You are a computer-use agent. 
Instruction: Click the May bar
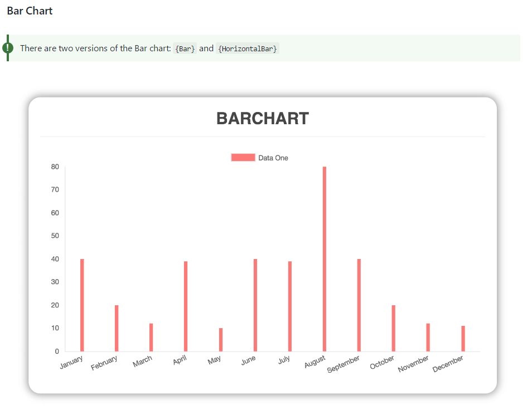pos(221,339)
